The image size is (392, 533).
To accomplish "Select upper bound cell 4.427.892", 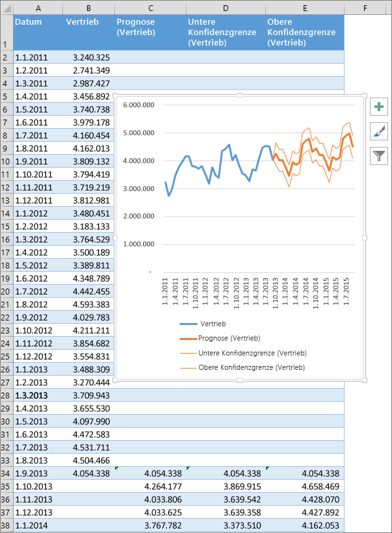I will coord(305,512).
